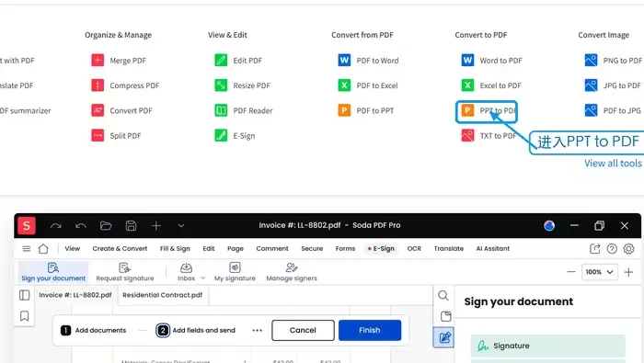
Task: Select the E-Sign ribbon tab
Action: [x=381, y=248]
